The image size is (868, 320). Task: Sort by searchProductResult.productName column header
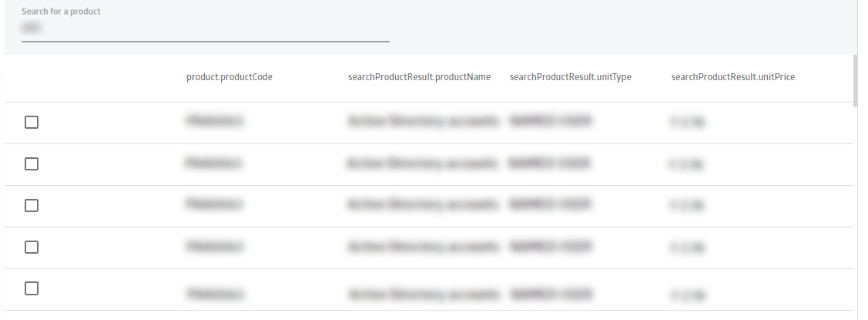point(419,77)
